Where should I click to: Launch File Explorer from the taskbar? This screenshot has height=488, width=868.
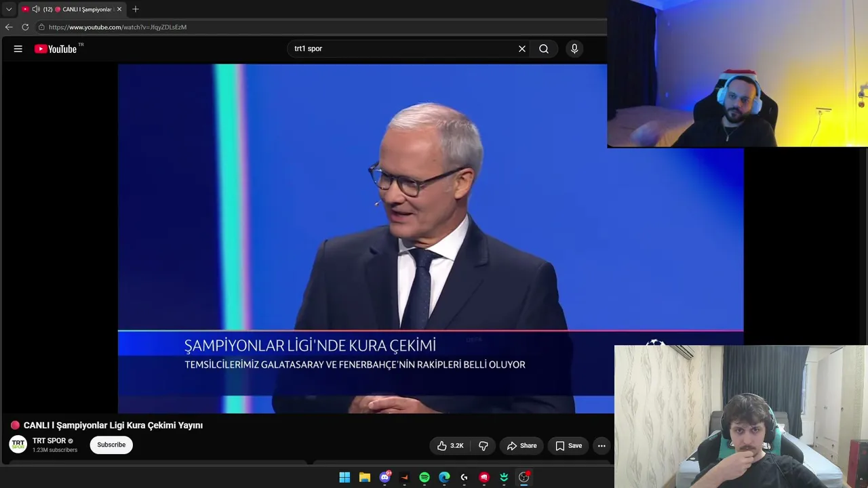pos(365,477)
